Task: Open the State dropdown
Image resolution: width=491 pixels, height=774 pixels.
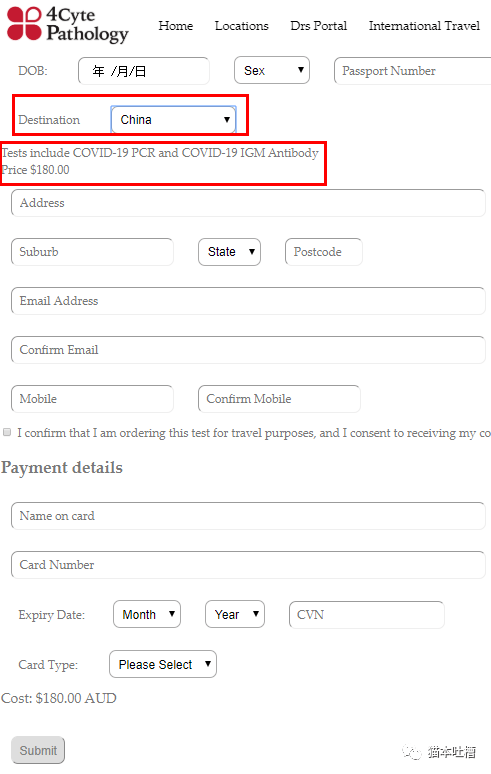Action: click(229, 252)
